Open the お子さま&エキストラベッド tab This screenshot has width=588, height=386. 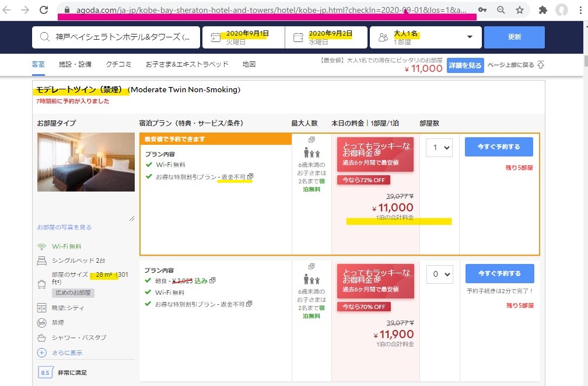tap(187, 64)
